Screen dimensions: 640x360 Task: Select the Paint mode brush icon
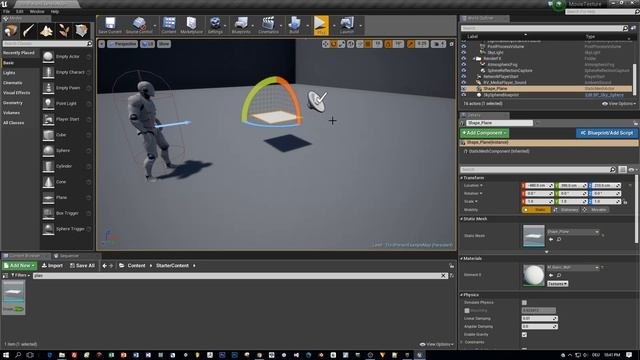28,31
